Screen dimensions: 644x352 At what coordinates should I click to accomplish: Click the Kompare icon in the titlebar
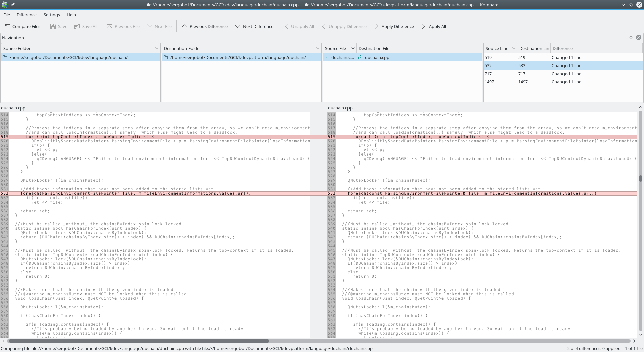[x=5, y=5]
